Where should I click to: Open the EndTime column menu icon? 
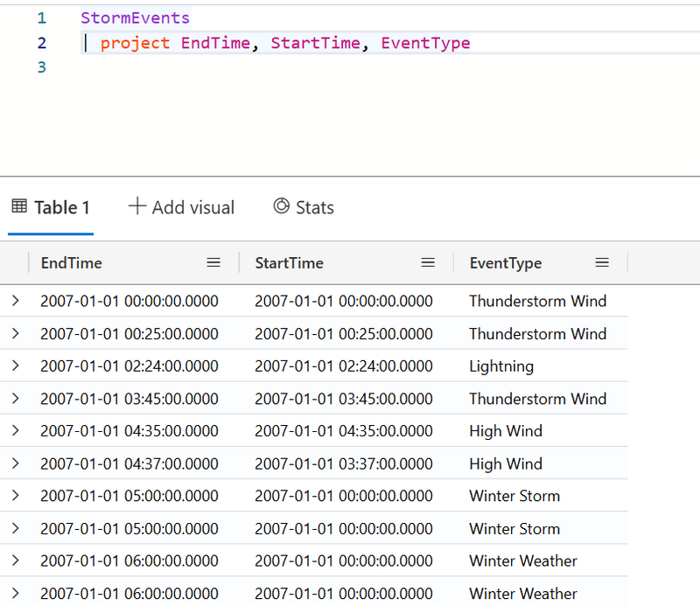[x=213, y=263]
